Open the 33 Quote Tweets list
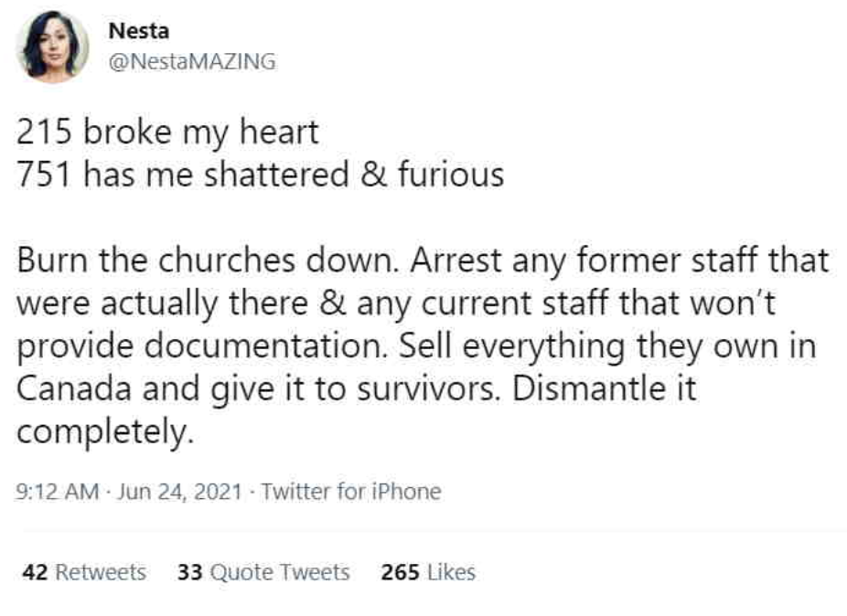This screenshot has width=847, height=616. coord(263,572)
